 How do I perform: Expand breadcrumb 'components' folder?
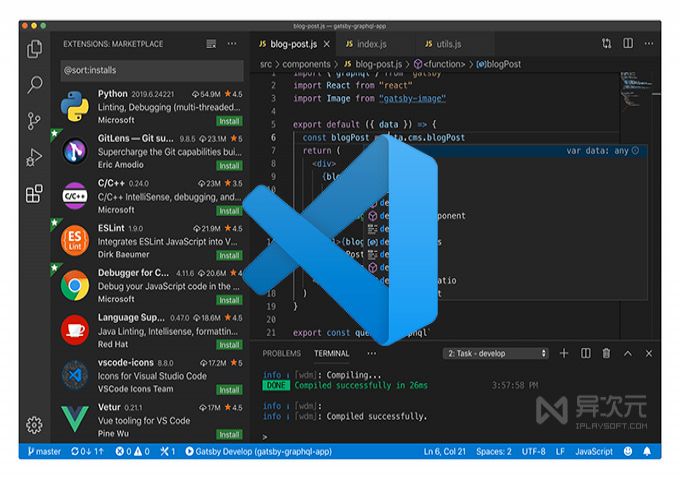[306, 64]
